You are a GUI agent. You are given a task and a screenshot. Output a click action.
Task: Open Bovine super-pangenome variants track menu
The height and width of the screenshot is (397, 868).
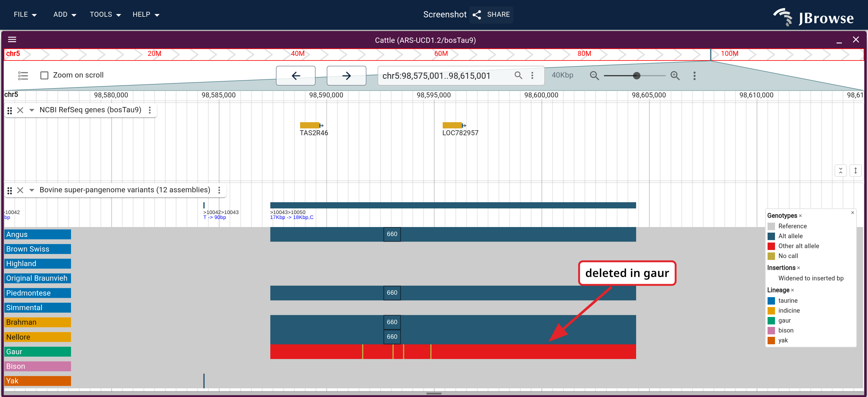[x=219, y=190]
